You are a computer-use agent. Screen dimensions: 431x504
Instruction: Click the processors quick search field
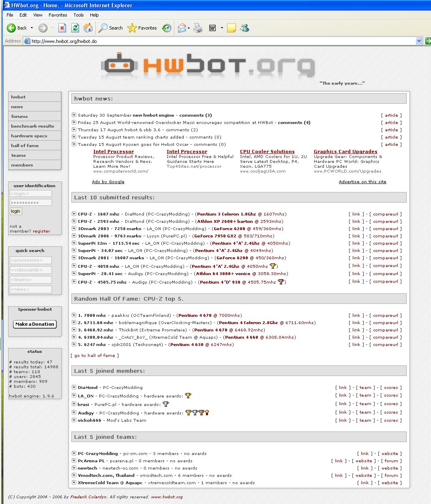click(31, 260)
